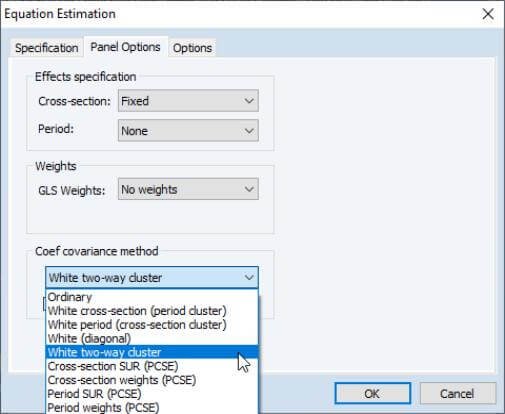Switch to the Specification tab
505x414 pixels.
pyautogui.click(x=46, y=48)
